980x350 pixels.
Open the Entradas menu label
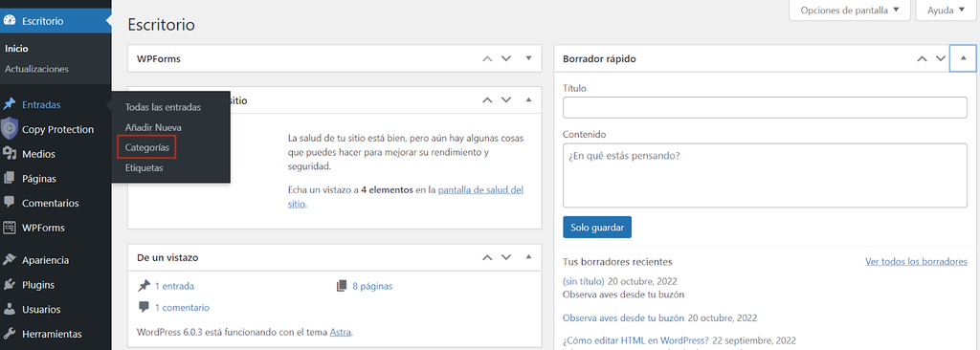tap(41, 104)
